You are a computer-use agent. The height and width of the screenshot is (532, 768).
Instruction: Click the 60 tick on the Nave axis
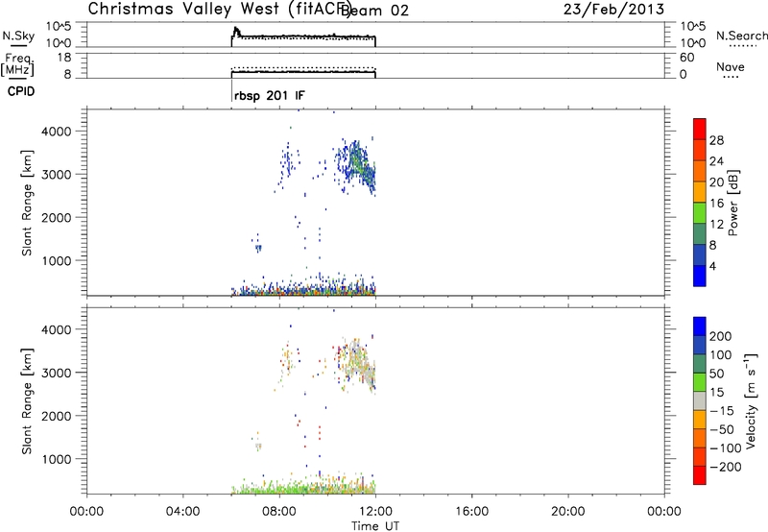(x=687, y=58)
